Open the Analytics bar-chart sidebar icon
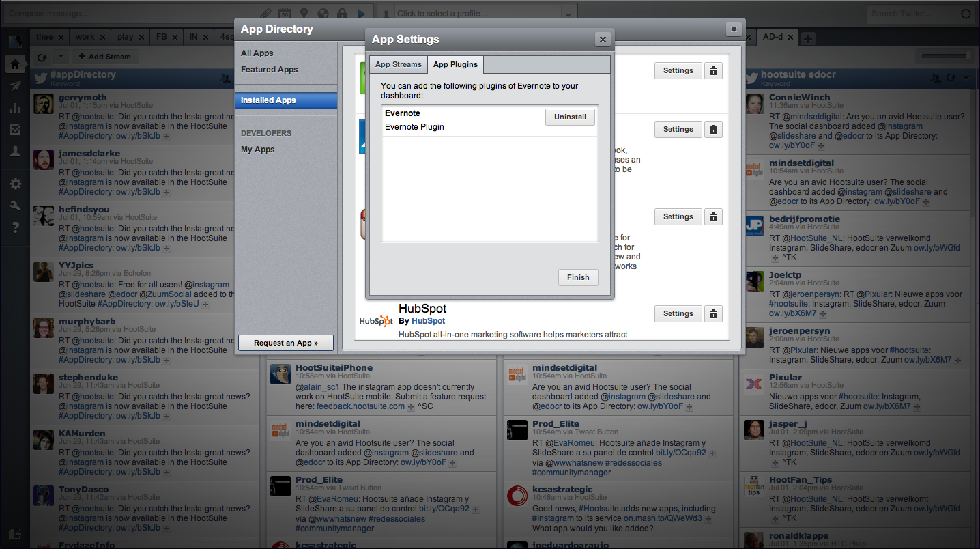Image resolution: width=980 pixels, height=549 pixels. (15, 107)
